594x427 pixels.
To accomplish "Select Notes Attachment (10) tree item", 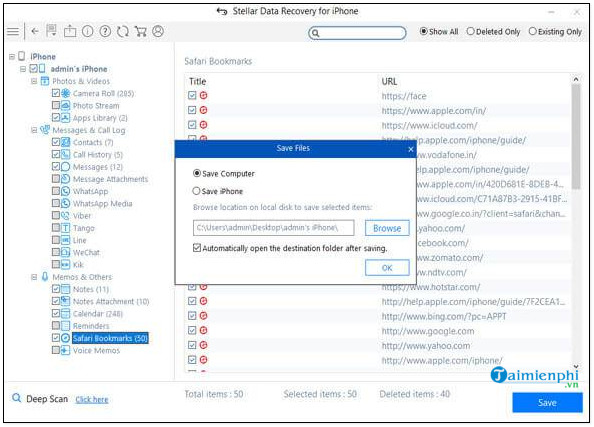I will click(111, 301).
